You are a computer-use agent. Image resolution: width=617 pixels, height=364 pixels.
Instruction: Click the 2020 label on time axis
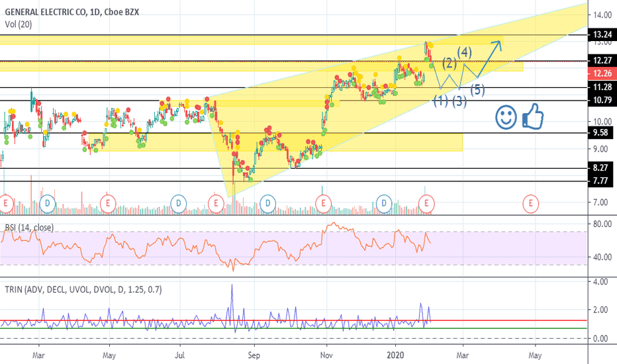click(395, 355)
